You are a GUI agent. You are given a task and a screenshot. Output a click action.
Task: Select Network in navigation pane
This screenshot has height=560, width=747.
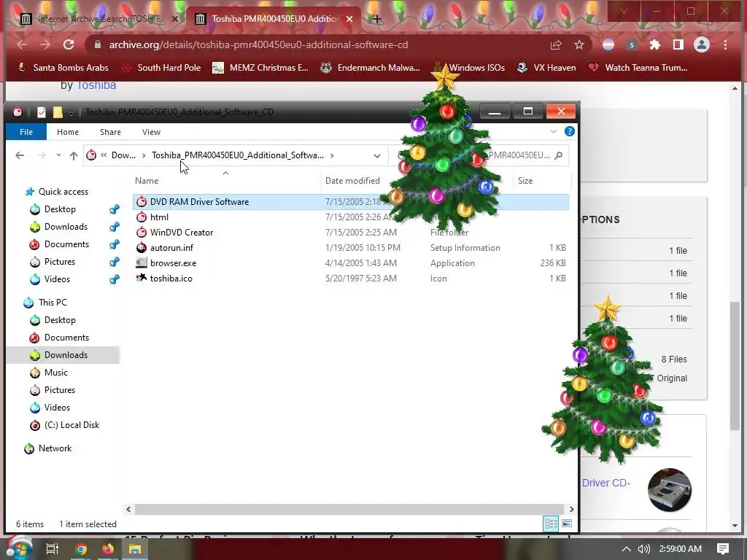(55, 448)
